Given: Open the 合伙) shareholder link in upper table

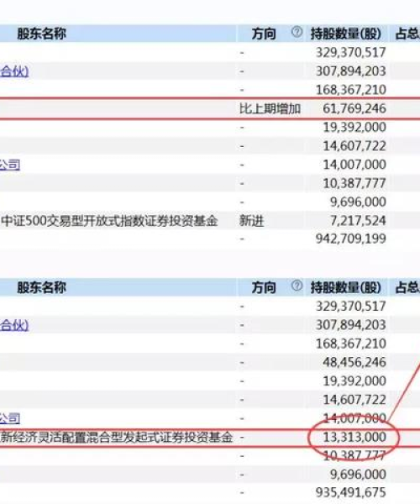Looking at the screenshot, I should coord(14,71).
